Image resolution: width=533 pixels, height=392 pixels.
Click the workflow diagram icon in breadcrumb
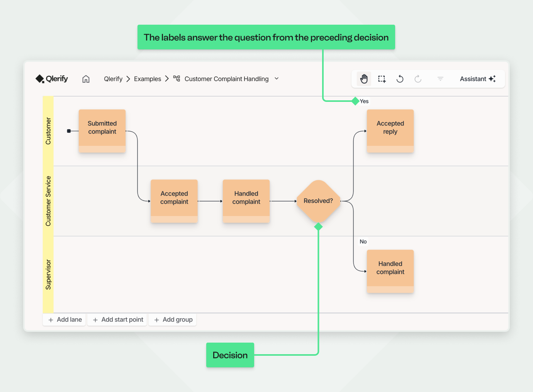coord(177,78)
